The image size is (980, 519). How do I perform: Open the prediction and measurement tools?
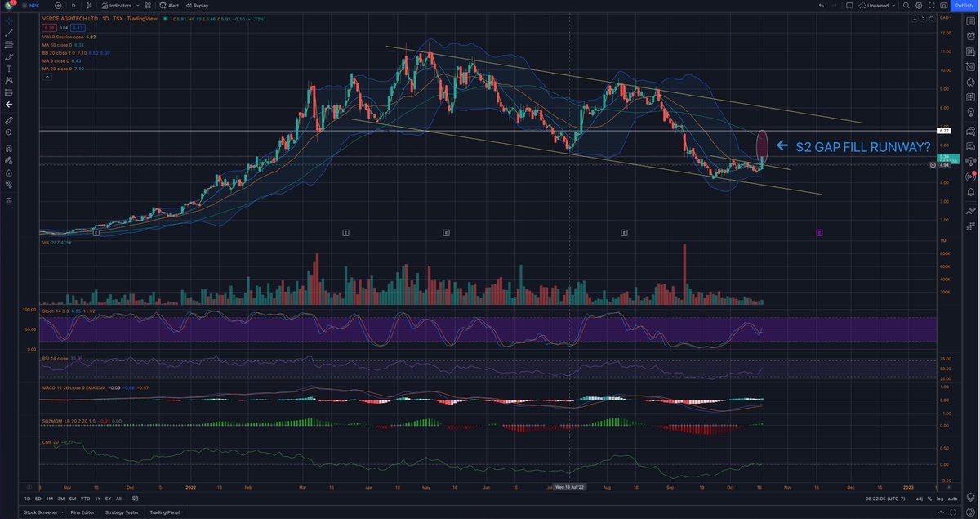tap(9, 92)
